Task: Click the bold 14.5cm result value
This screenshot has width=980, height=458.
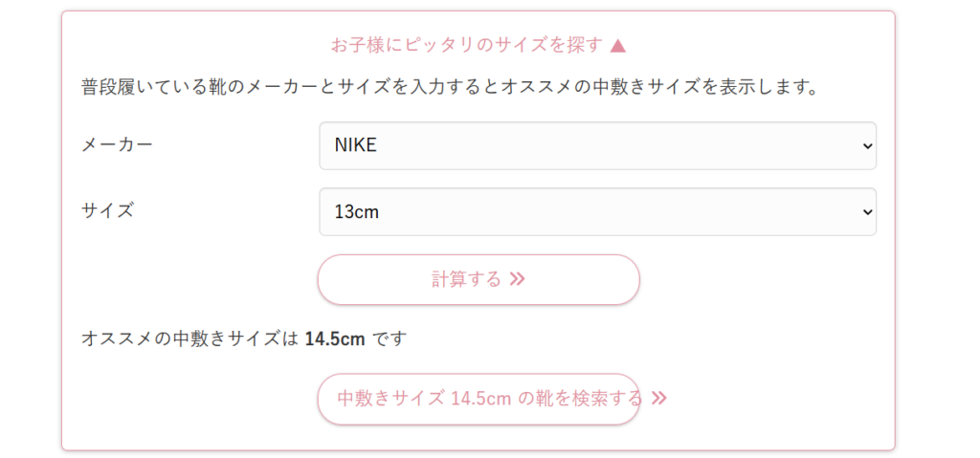Action: 335,338
